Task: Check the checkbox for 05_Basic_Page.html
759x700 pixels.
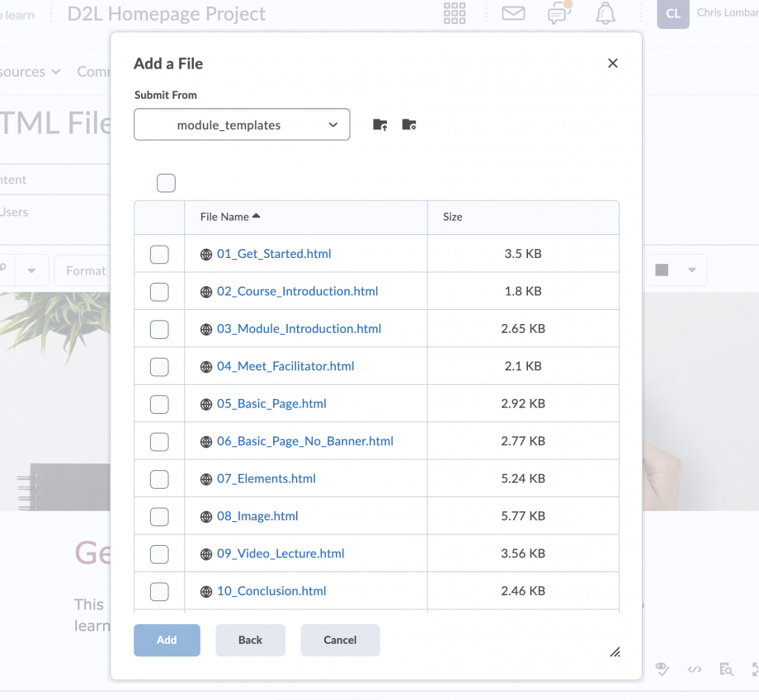Action: point(158,403)
